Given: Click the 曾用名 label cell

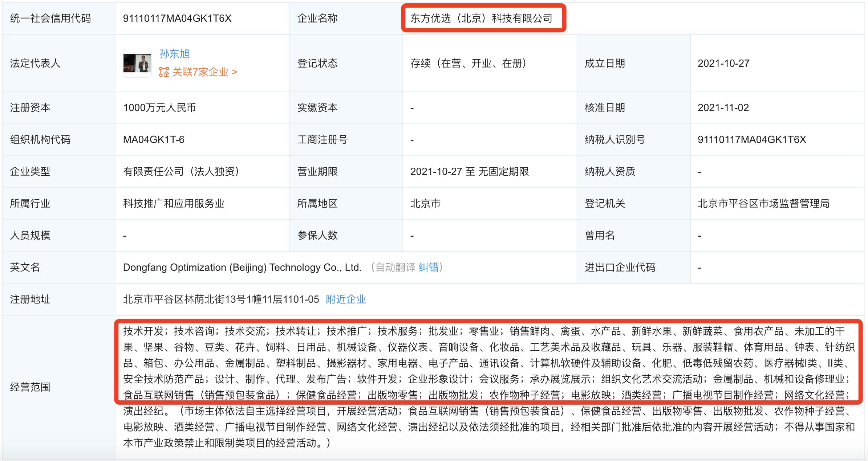Looking at the screenshot, I should [633, 236].
